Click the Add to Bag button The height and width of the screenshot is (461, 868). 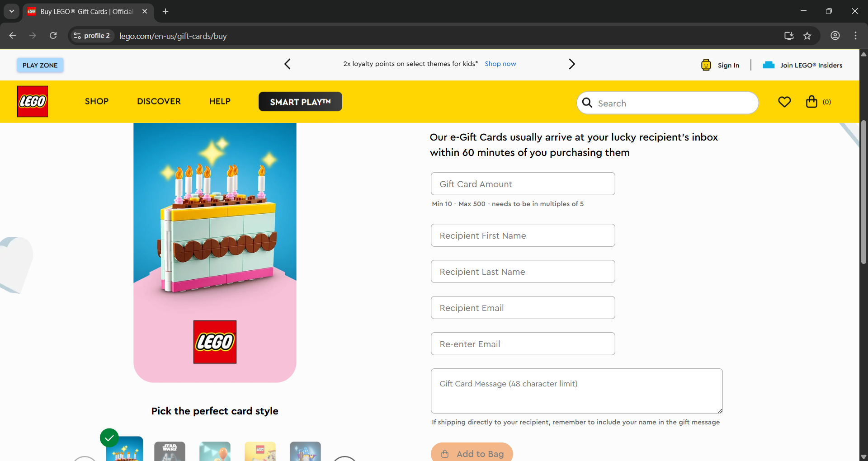coord(472,453)
